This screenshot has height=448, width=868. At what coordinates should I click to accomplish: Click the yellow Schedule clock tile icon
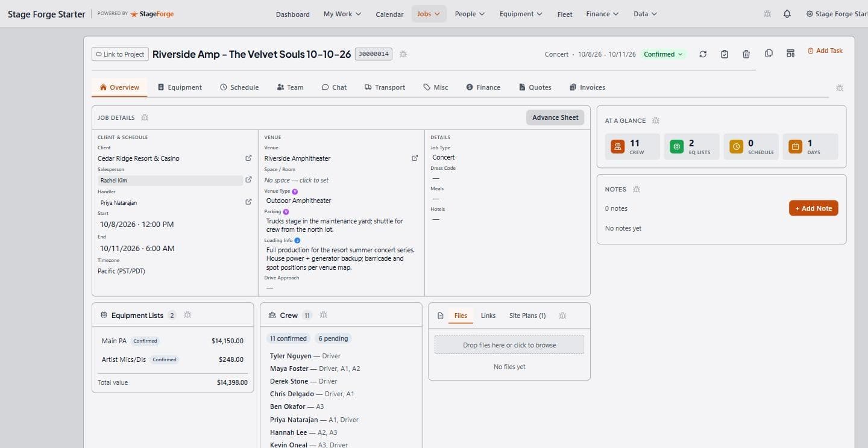pyautogui.click(x=736, y=146)
